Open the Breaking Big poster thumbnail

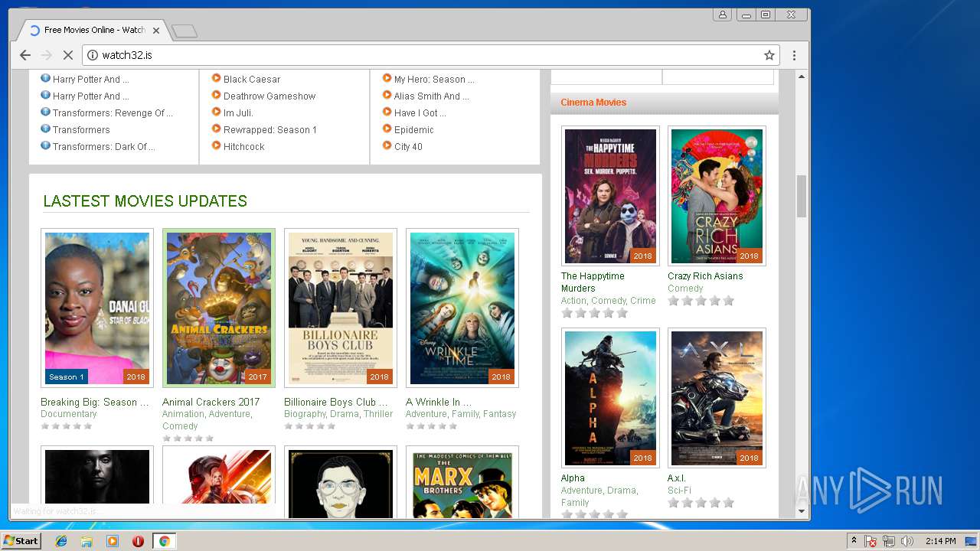click(97, 308)
